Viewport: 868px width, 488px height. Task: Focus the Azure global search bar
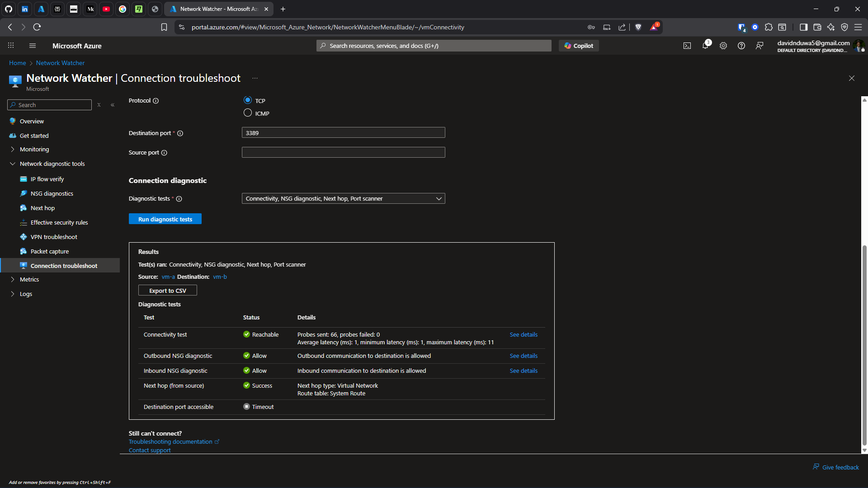pyautogui.click(x=434, y=46)
